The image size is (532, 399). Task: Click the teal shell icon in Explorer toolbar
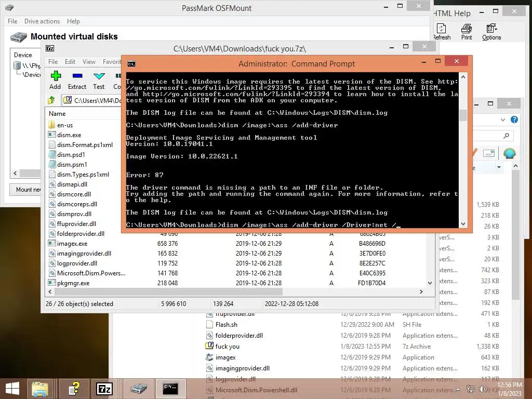(x=509, y=153)
